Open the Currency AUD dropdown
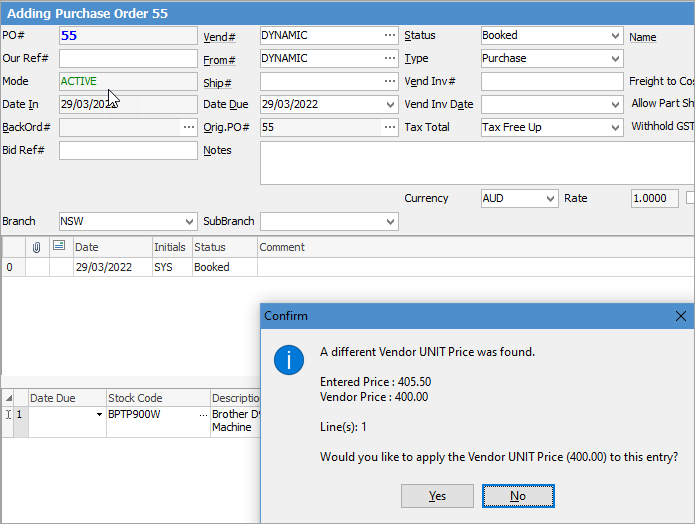The width and height of the screenshot is (695, 524). click(549, 199)
